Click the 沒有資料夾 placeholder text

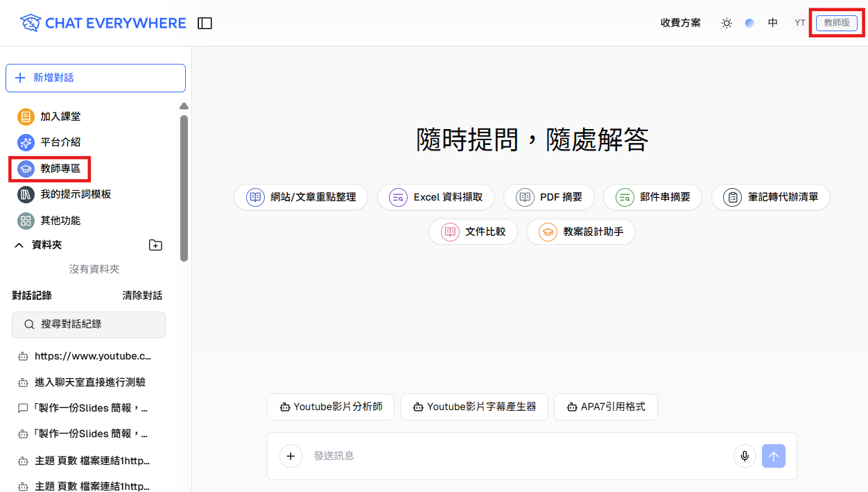click(94, 269)
